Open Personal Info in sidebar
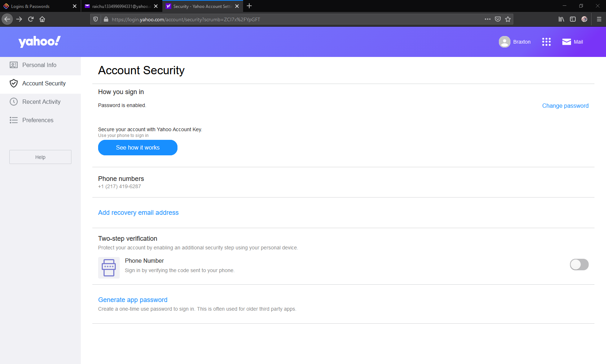This screenshot has height=364, width=606. (x=40, y=65)
